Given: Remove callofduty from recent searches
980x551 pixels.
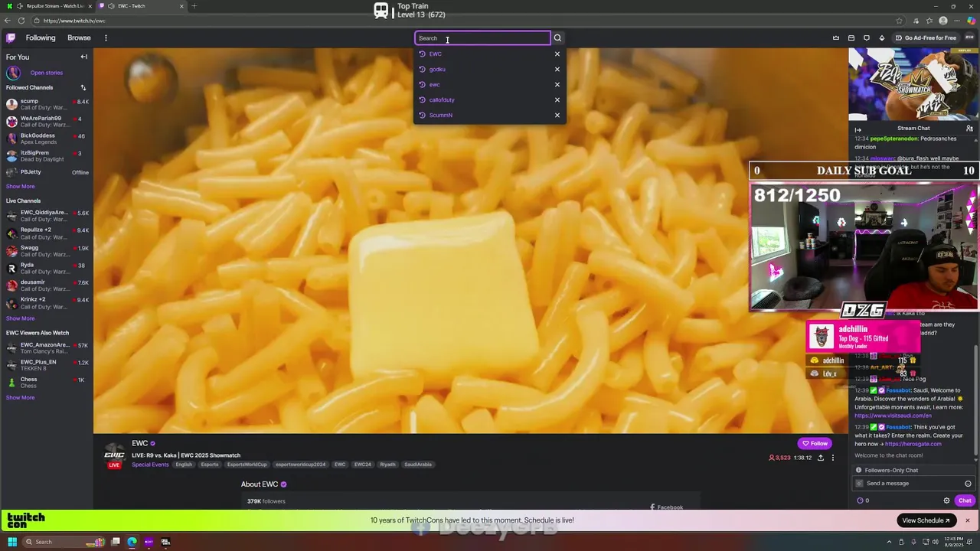Looking at the screenshot, I should click(557, 99).
